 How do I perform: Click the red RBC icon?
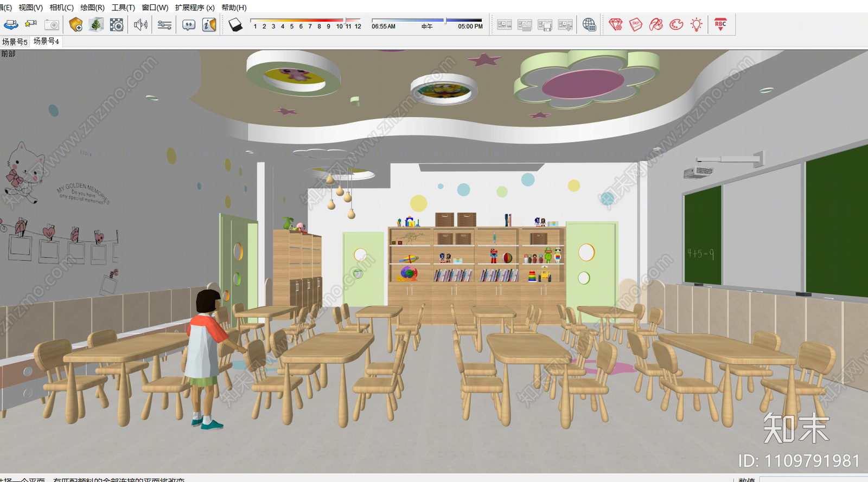(x=720, y=24)
